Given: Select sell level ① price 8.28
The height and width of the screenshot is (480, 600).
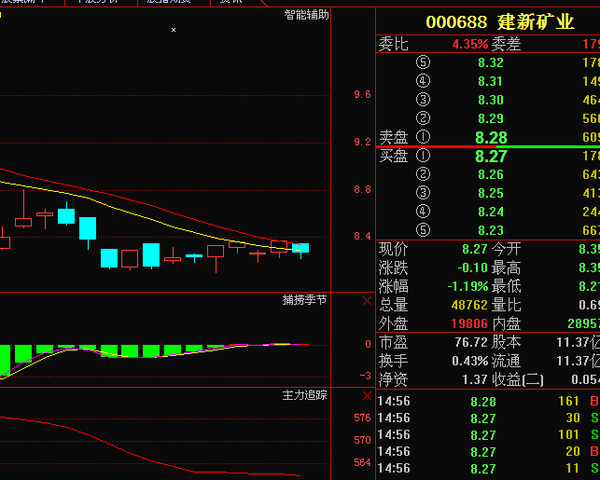Looking at the screenshot, I should pyautogui.click(x=491, y=137).
